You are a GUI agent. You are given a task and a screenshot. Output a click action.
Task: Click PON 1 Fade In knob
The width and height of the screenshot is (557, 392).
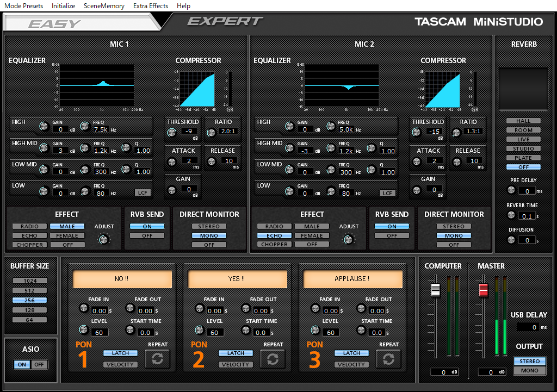[x=84, y=308]
